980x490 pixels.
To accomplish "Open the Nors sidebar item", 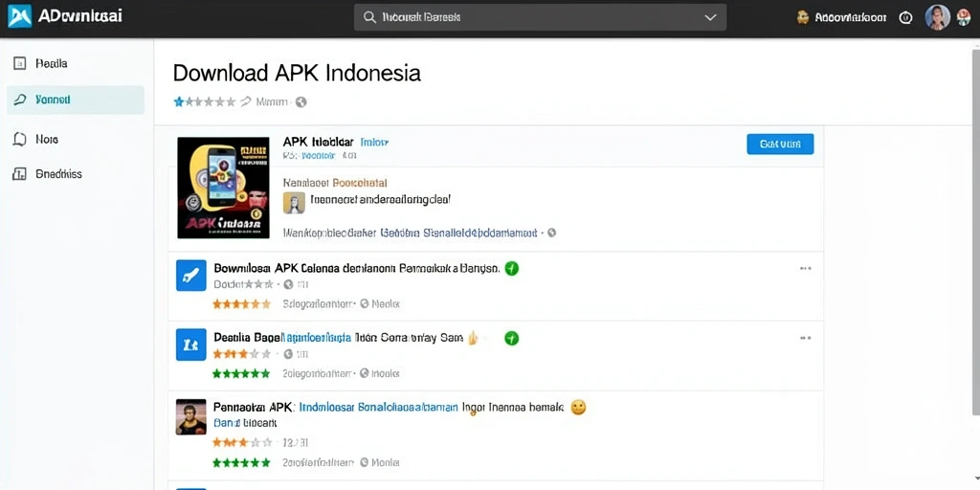I will pos(75,140).
